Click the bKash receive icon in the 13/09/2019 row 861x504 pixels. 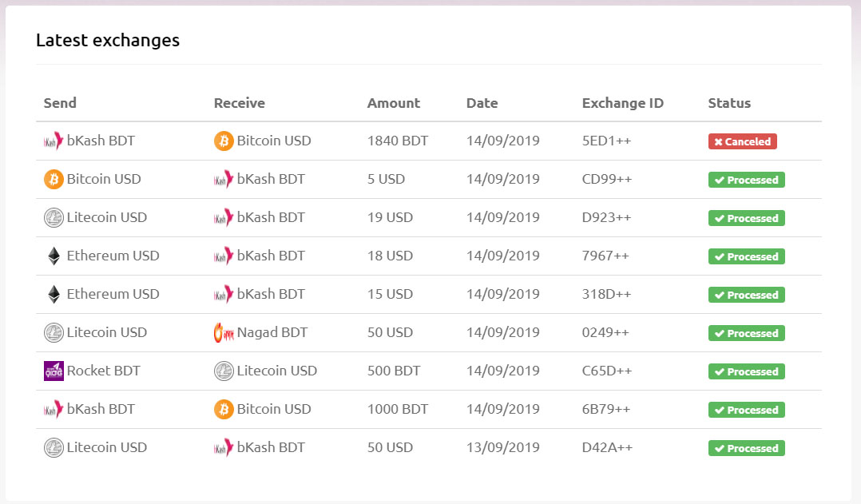pos(224,448)
